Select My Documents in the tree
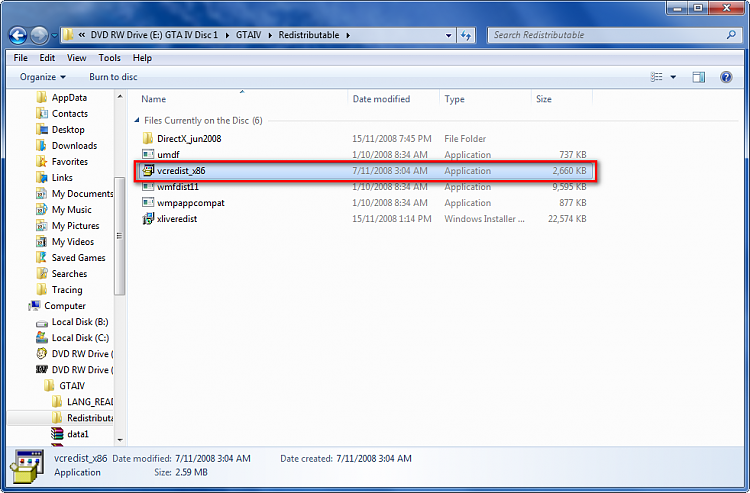Image resolution: width=750 pixels, height=493 pixels. 83,194
